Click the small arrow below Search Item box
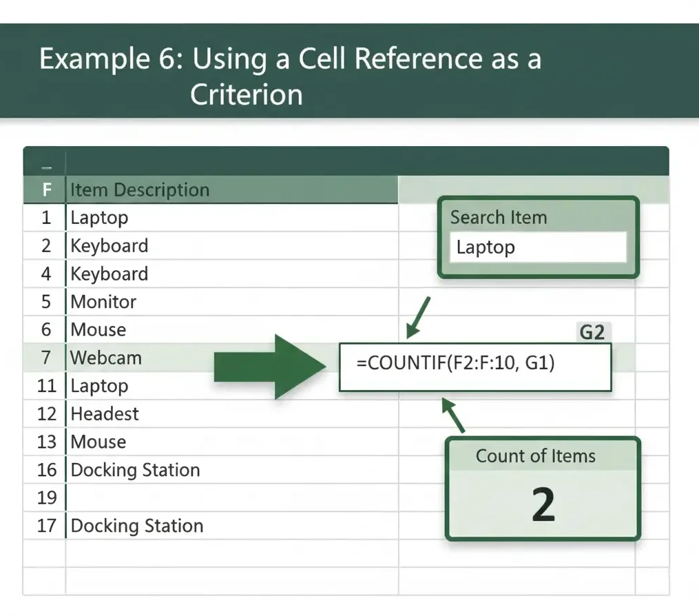The height and width of the screenshot is (616, 699). pyautogui.click(x=418, y=317)
